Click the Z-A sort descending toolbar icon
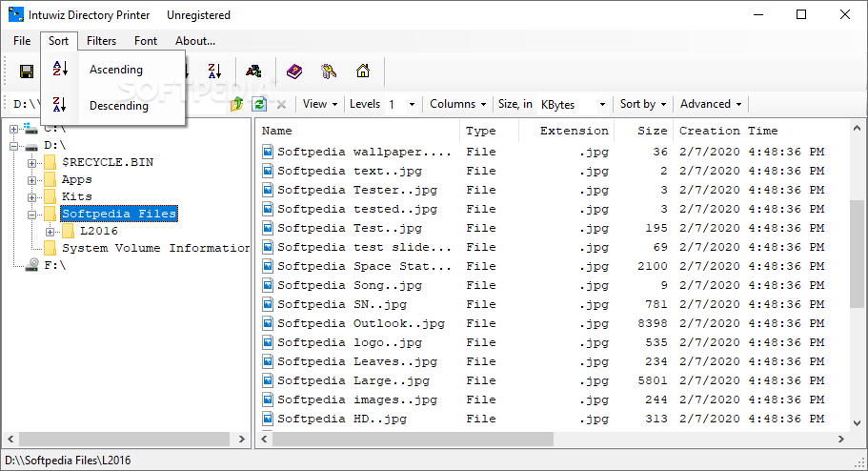868x471 pixels. click(214, 71)
